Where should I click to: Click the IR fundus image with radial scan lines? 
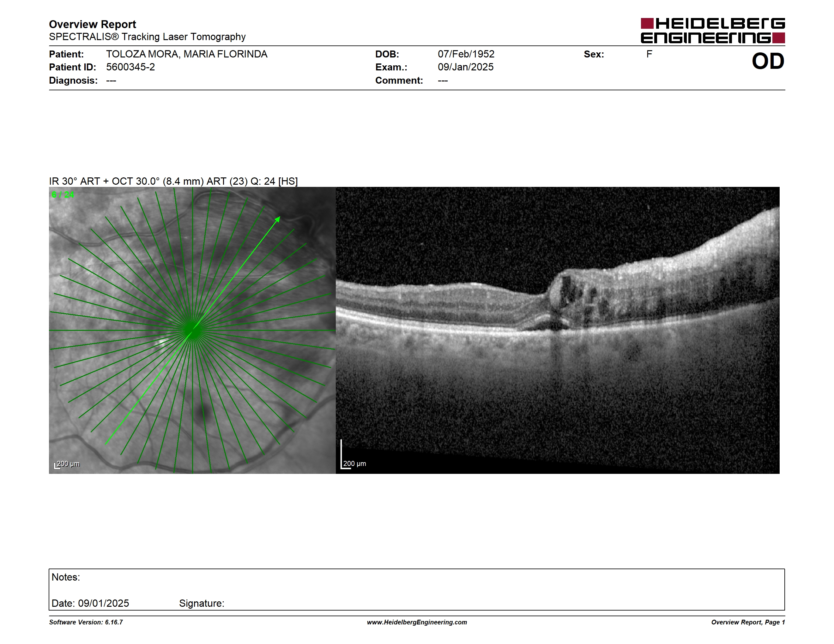192,330
